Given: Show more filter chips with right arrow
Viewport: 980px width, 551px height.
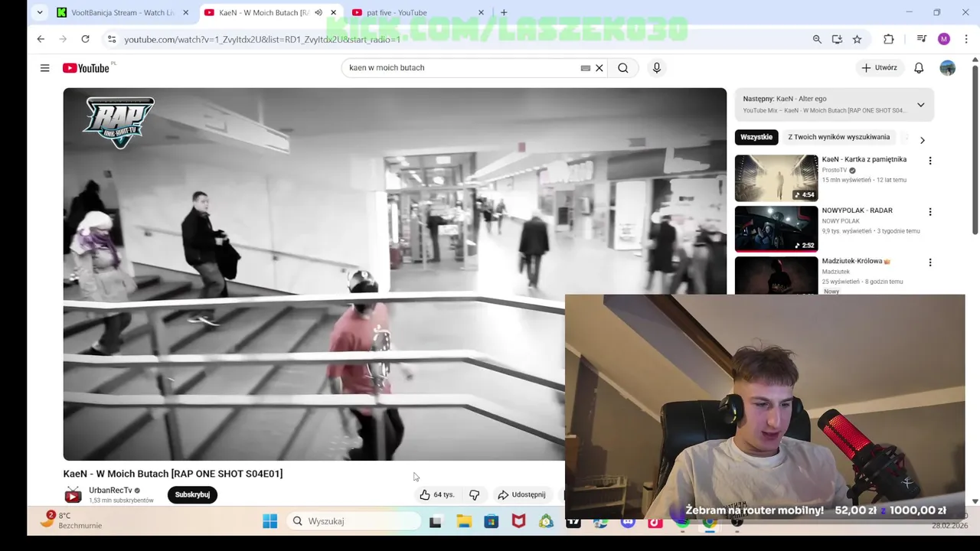Looking at the screenshot, I should pos(922,140).
